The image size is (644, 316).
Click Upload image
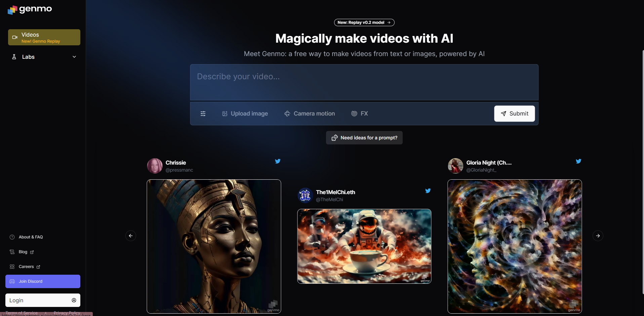(245, 114)
